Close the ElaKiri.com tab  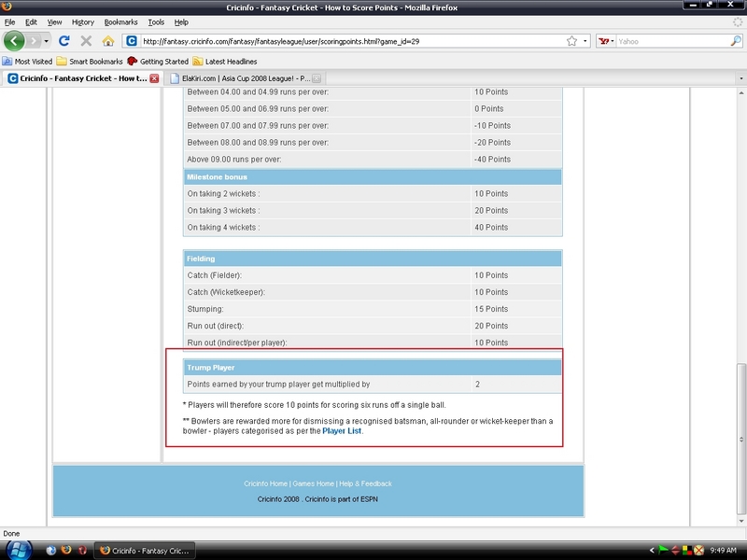point(317,78)
